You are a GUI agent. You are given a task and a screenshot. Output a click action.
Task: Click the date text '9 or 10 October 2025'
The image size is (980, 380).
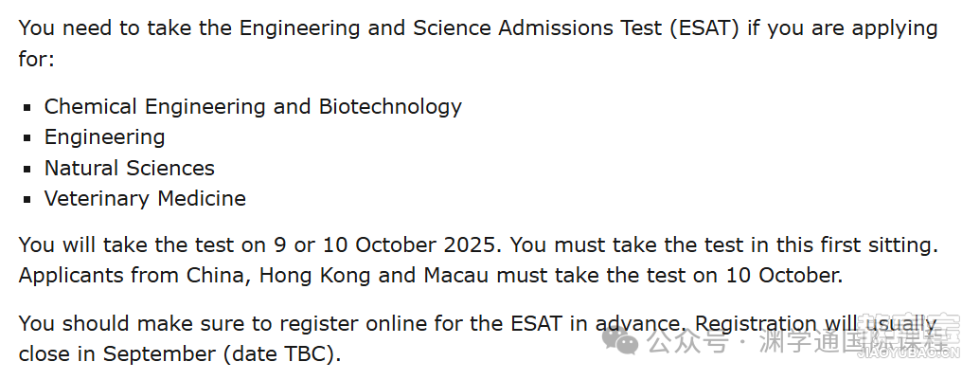(x=387, y=245)
